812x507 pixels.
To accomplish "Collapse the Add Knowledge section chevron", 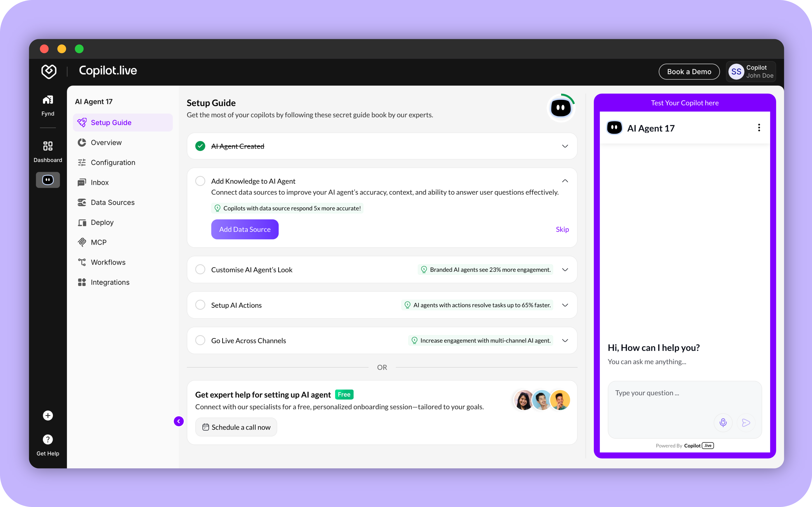I will tap(565, 181).
